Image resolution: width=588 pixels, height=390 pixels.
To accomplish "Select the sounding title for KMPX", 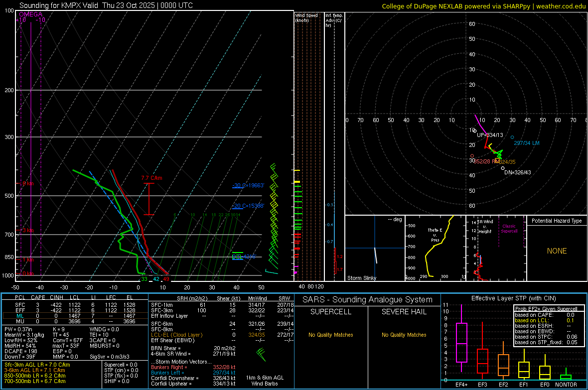I will pyautogui.click(x=106, y=5).
